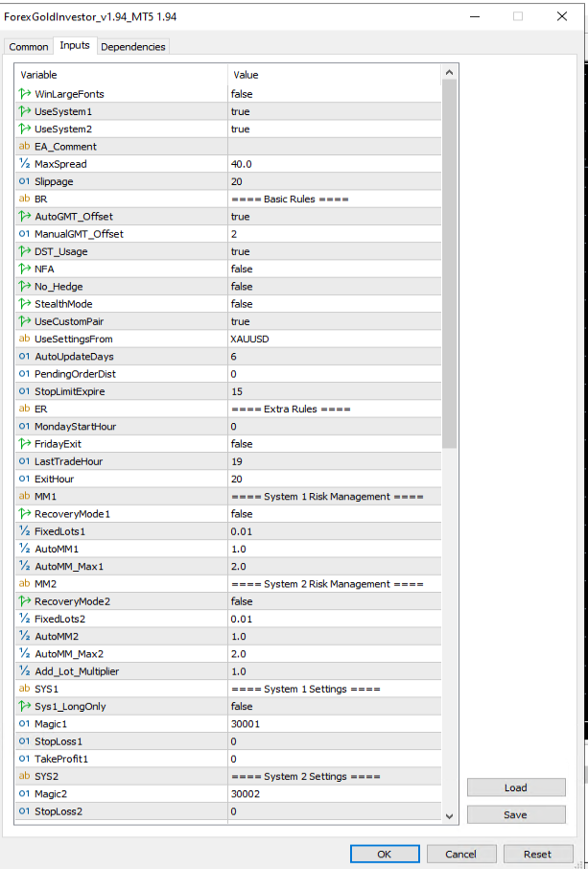Click the UseSystem2 boolean icon
The height and width of the screenshot is (869, 588).
[x=24, y=129]
